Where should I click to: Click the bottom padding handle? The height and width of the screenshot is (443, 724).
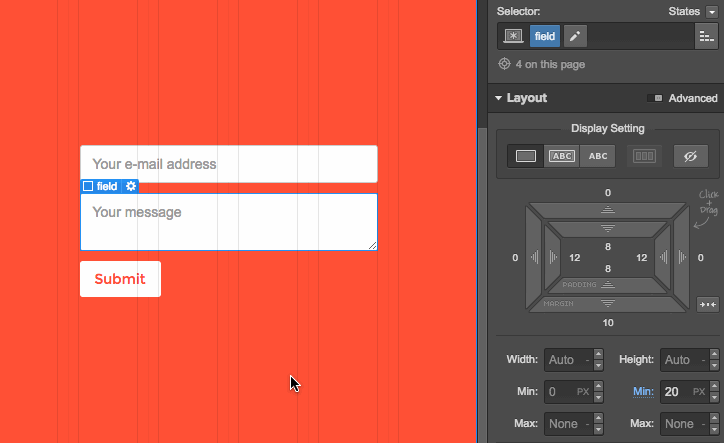coord(608,285)
